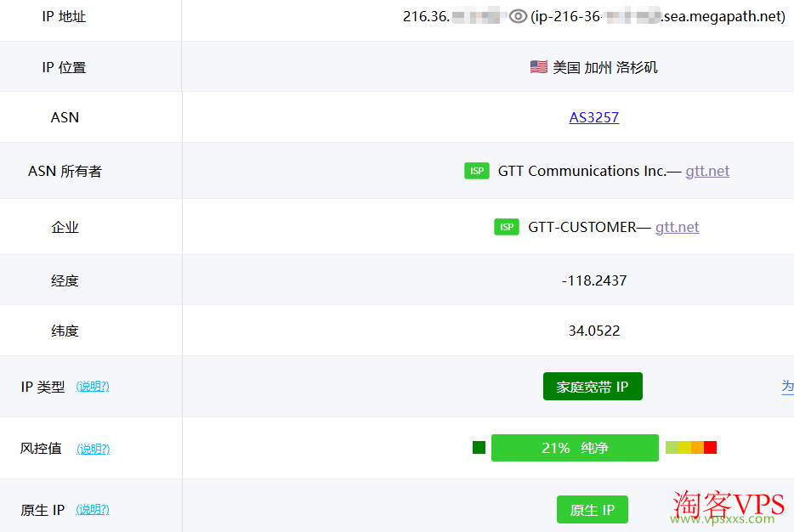This screenshot has width=794, height=532.
Task: Open the gtt.net link in 企业 row
Action: pos(677,226)
